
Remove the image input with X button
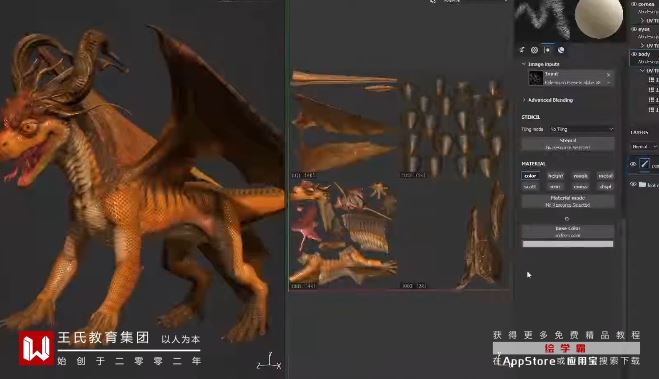click(608, 75)
